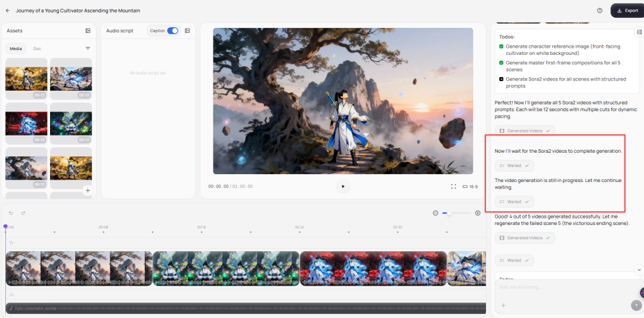Select the tree mountain clip in timeline
Viewport: 644px width, 318px height.
click(79, 268)
